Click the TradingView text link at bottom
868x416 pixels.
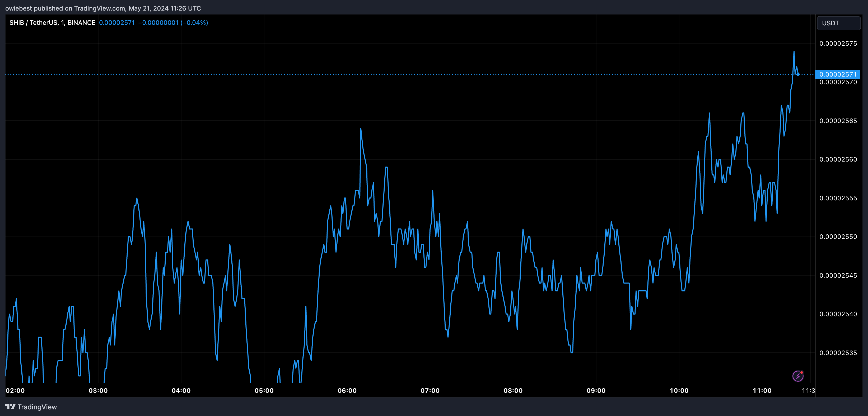37,407
